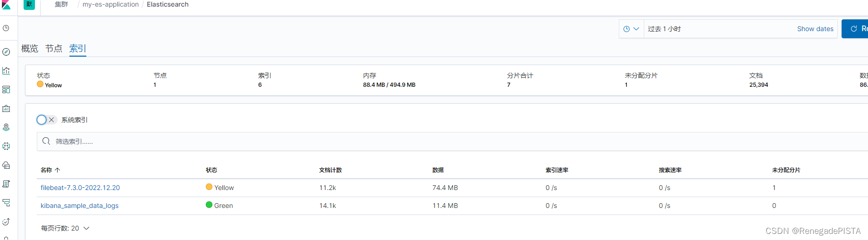868x240 pixels.
Task: Switch to the 节点 nodes tab
Action: coord(54,49)
